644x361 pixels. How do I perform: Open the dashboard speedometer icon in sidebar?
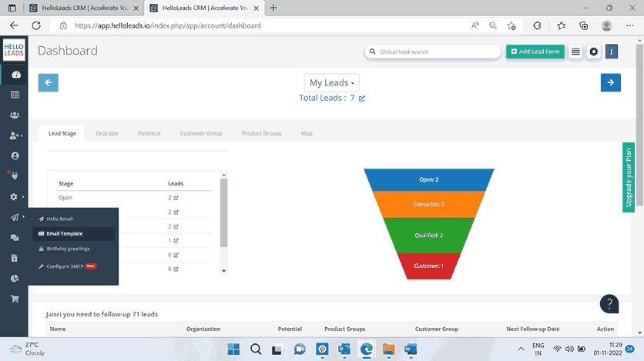[16, 75]
